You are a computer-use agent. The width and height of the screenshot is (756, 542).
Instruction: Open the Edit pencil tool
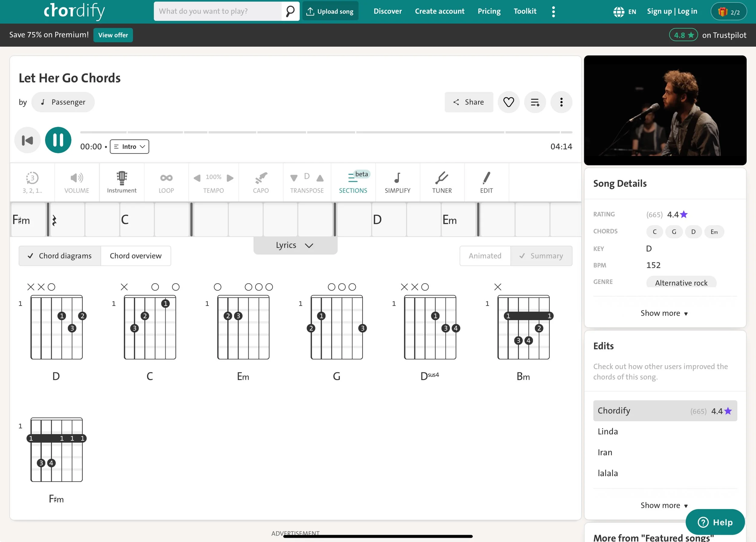[x=486, y=182]
